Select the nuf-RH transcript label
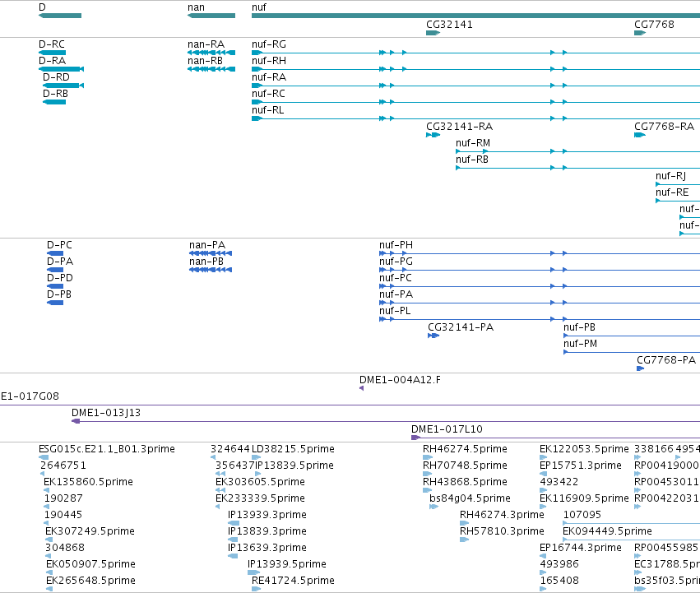The image size is (700, 593). point(269,61)
